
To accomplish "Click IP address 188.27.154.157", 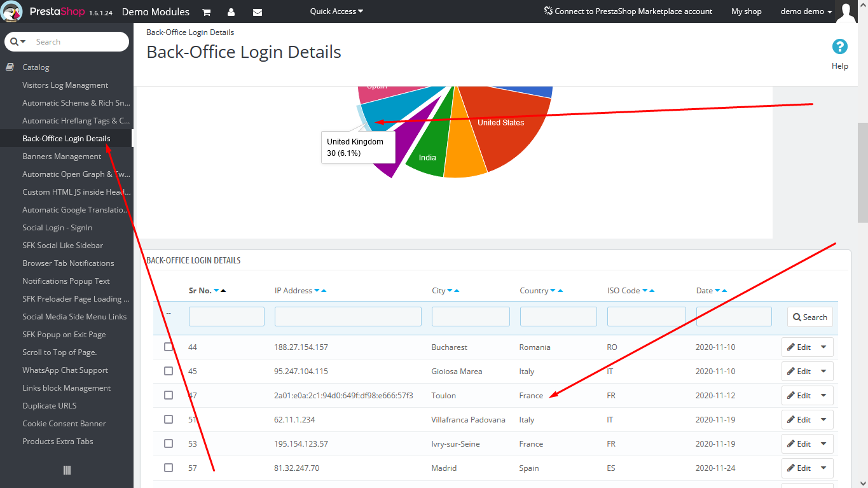I will [301, 347].
